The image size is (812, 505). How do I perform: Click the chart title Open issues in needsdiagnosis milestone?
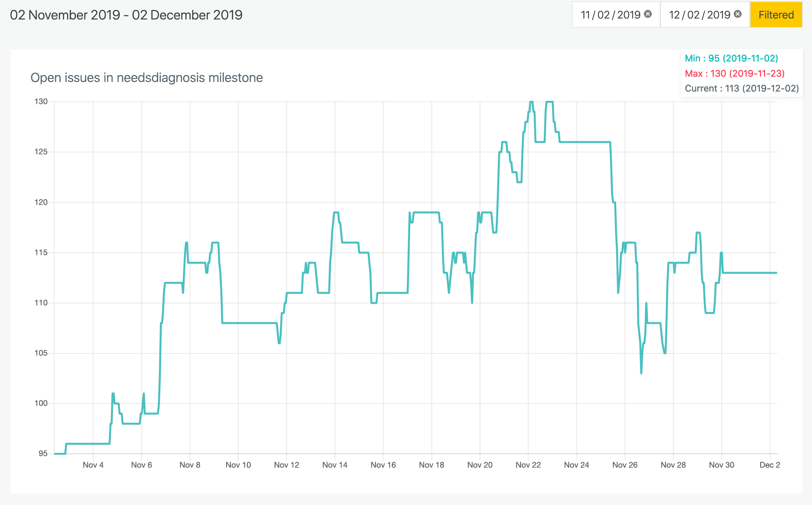147,78
